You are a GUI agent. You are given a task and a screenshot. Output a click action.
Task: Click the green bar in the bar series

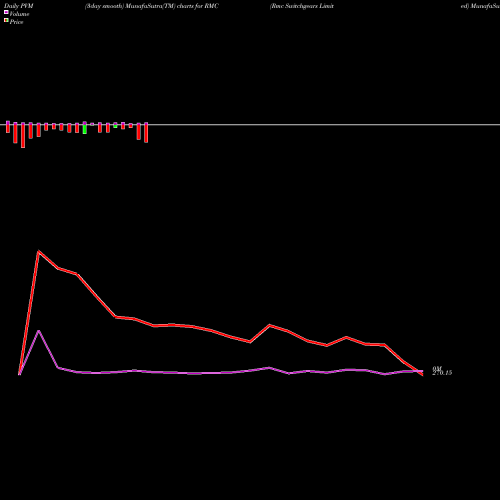point(85,128)
